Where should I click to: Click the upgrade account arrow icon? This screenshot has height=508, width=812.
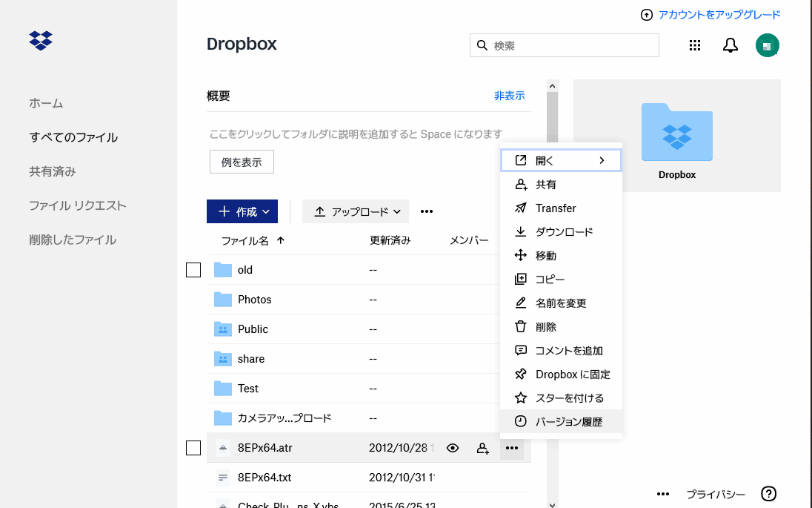[646, 15]
